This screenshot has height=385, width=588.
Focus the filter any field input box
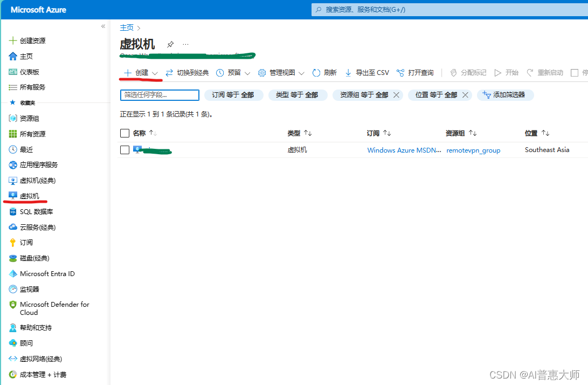160,95
